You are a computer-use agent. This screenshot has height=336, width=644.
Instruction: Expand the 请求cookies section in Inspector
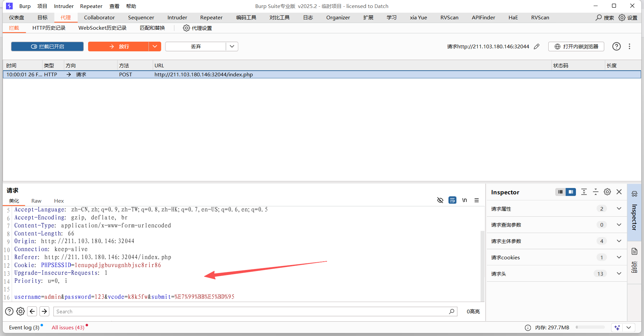[x=619, y=257]
